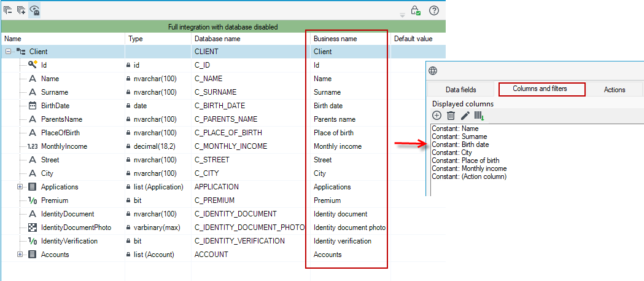This screenshot has width=644, height=281.
Task: Open the Actions tab
Action: tap(615, 89)
